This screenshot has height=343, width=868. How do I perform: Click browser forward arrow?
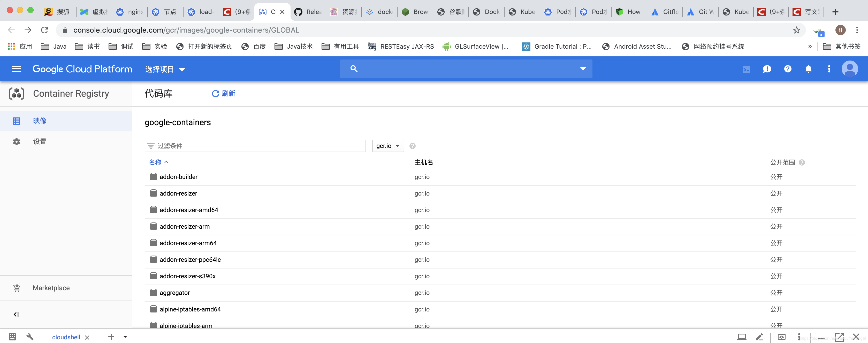(x=28, y=30)
